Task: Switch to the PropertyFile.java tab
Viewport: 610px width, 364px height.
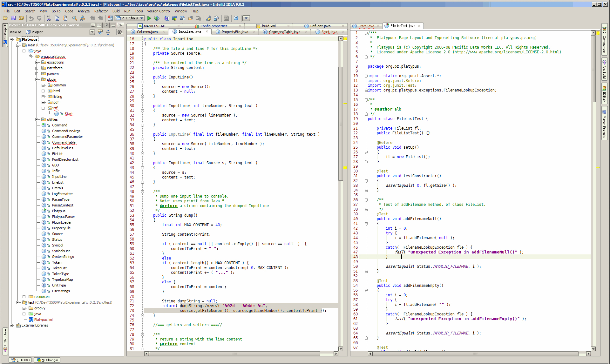Action: 235,32
